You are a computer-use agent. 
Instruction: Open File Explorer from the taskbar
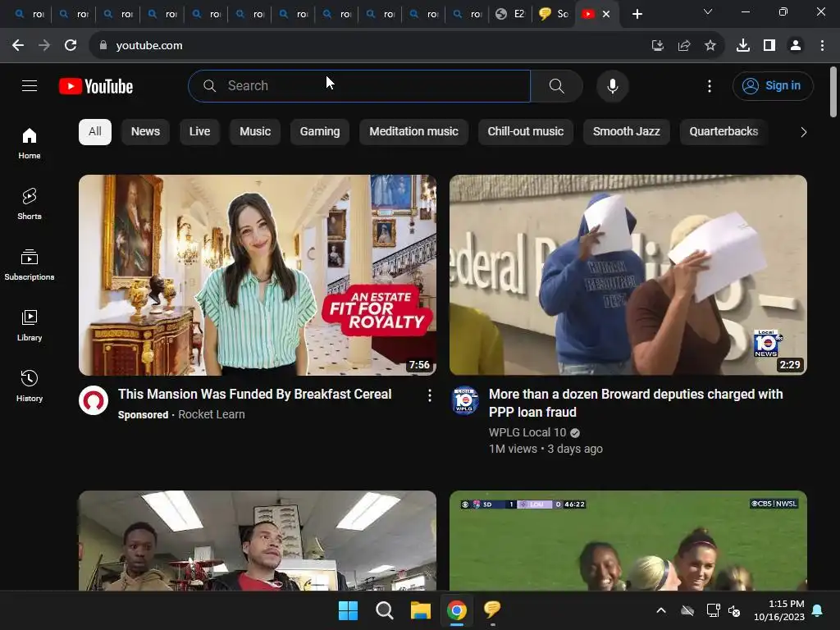(421, 610)
